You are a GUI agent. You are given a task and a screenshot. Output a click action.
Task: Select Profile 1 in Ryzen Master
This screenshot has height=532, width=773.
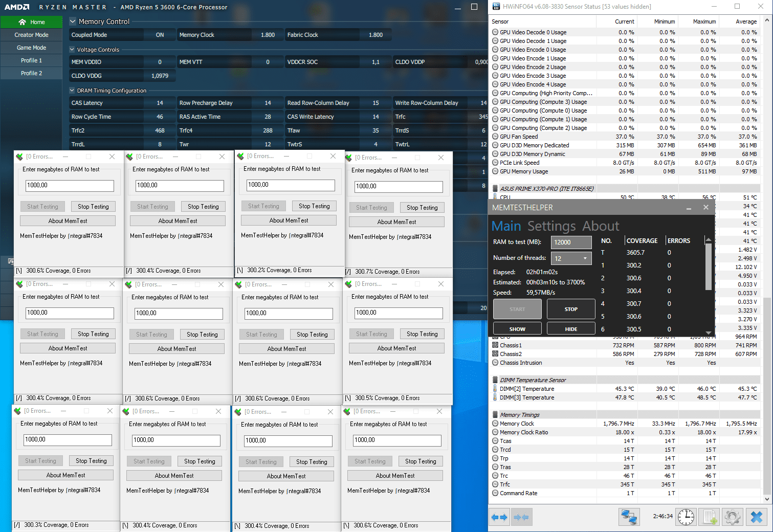tap(31, 60)
